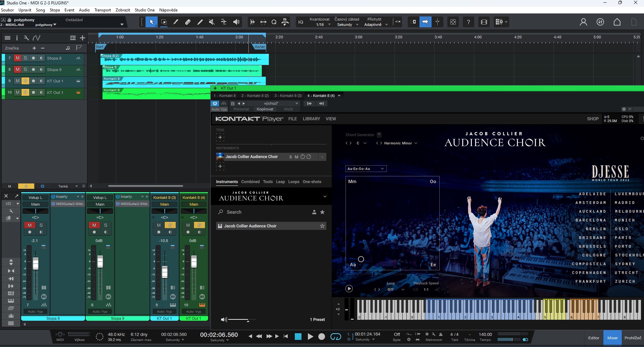Click the Kopírovat button

click(x=265, y=109)
